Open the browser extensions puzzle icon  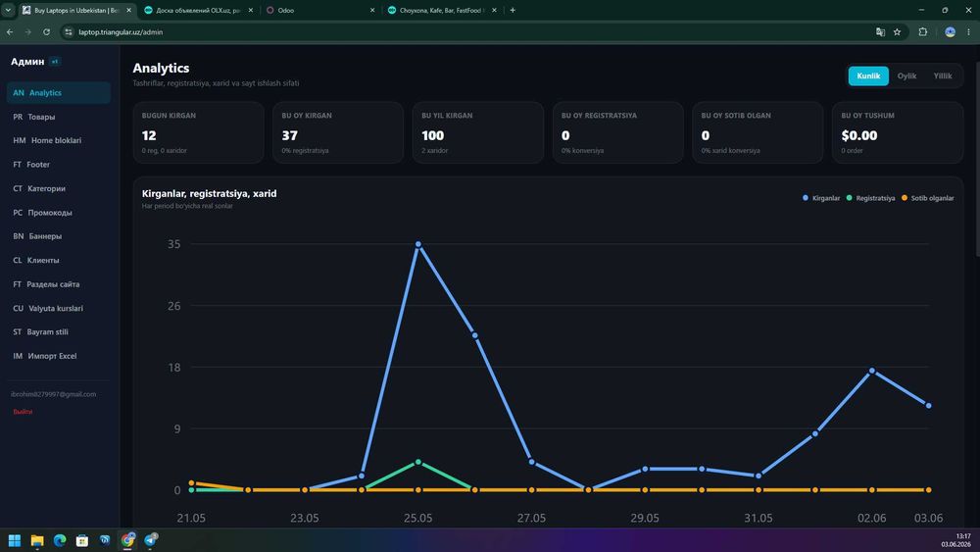click(x=922, y=32)
